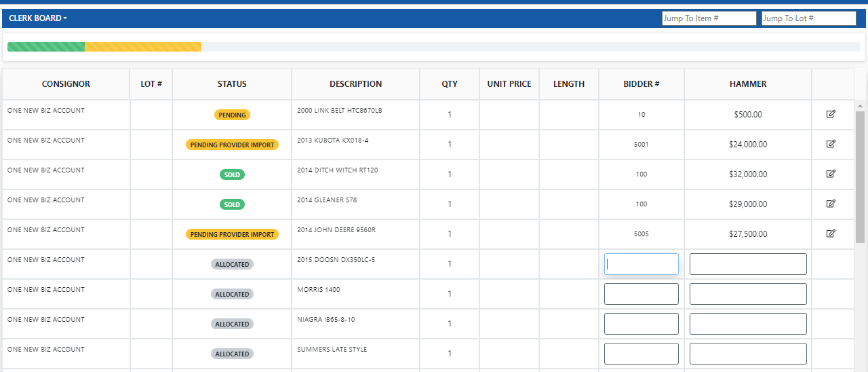This screenshot has width=868, height=372.
Task: Click hammer field for Morris 1400
Action: [x=748, y=294]
